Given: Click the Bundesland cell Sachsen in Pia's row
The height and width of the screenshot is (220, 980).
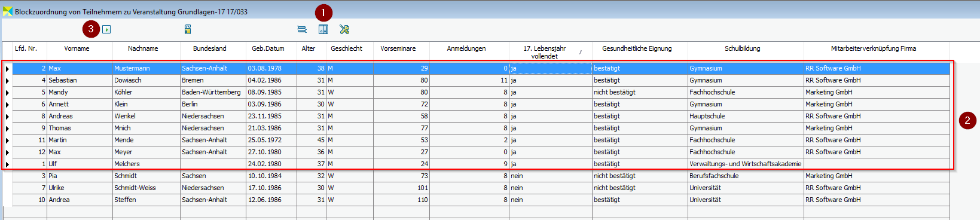Looking at the screenshot, I should point(213,176).
